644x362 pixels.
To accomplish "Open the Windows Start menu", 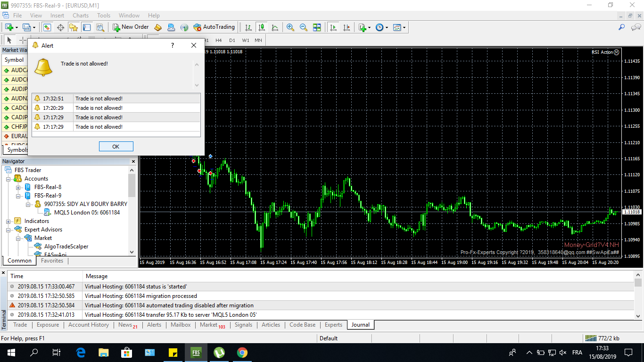I will click(x=11, y=353).
